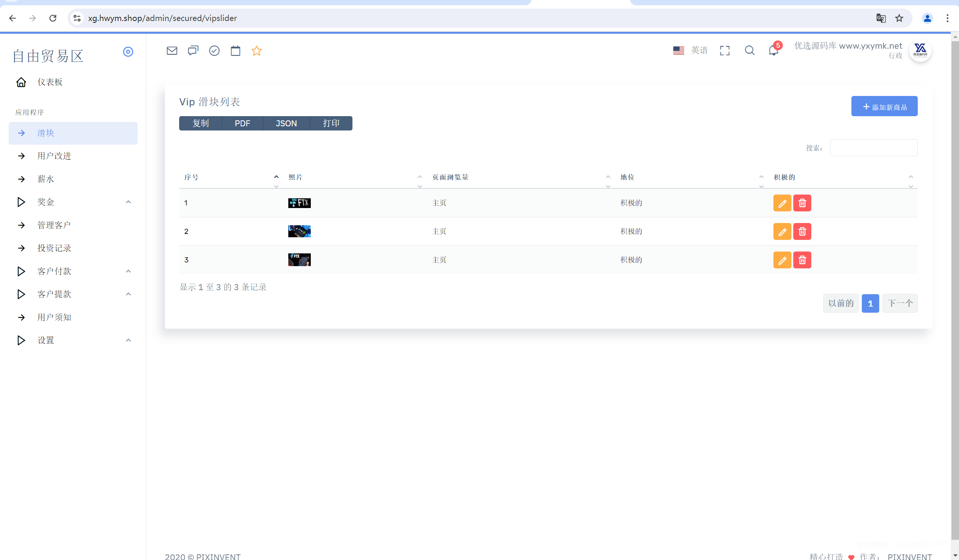
Task: Click the magnifier search icon in header
Action: coord(749,50)
